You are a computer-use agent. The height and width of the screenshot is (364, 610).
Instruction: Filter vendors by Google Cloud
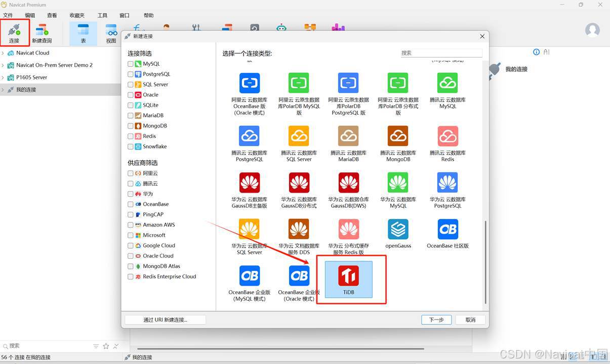click(131, 246)
